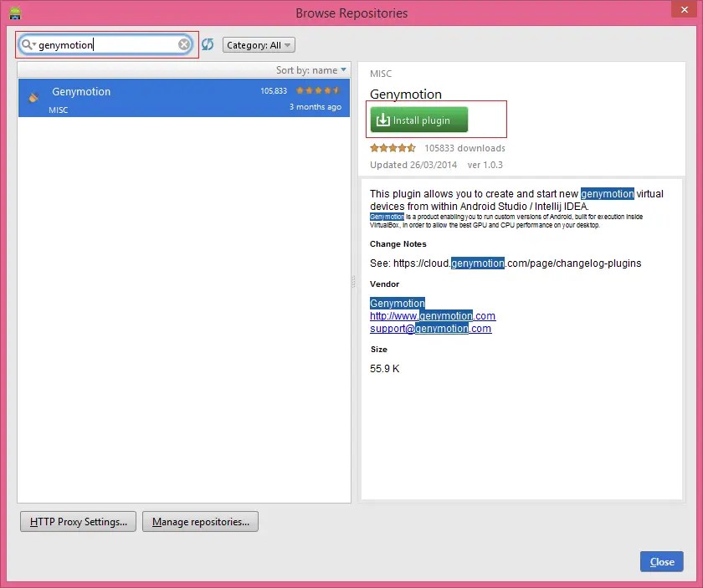
Task: Click the star rating in Genymotion list row
Action: pos(318,90)
